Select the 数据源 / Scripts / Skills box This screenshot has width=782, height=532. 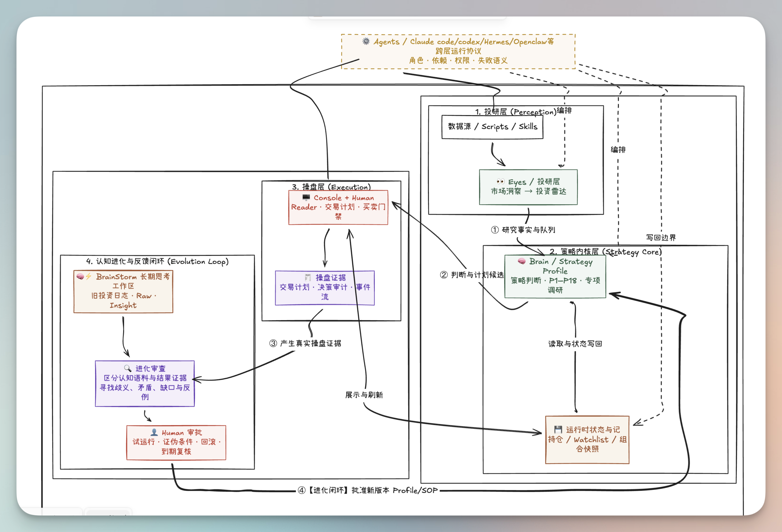coord(492,127)
